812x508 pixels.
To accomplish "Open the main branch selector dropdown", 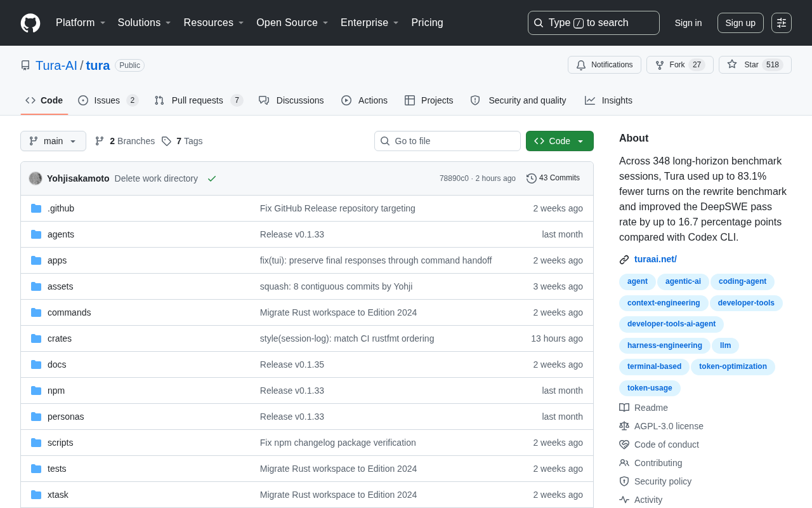I will pos(53,141).
